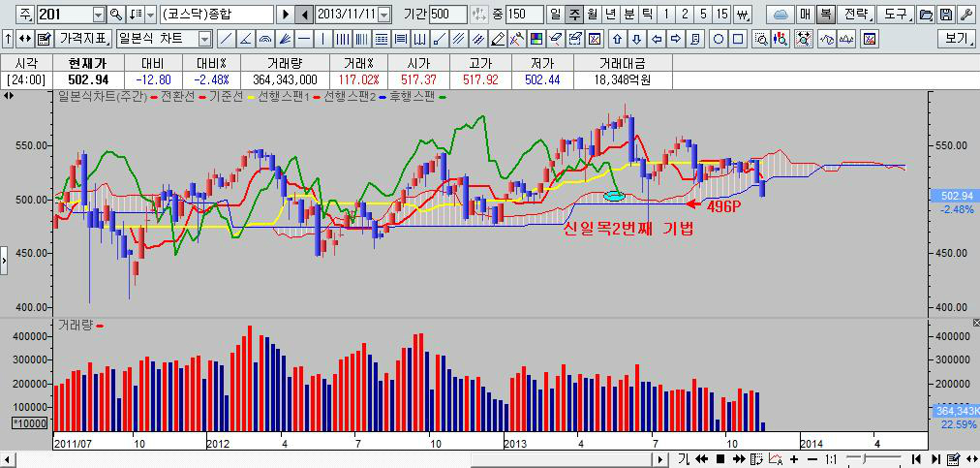Switch to 일 (daily) period
980x468 pixels.
(x=555, y=15)
